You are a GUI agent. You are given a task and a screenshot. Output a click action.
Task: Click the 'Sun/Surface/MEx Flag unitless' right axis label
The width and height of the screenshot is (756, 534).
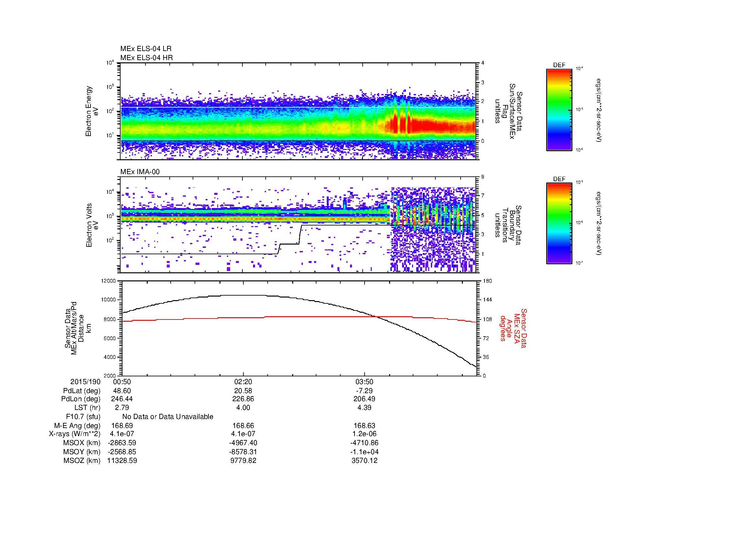coord(508,111)
